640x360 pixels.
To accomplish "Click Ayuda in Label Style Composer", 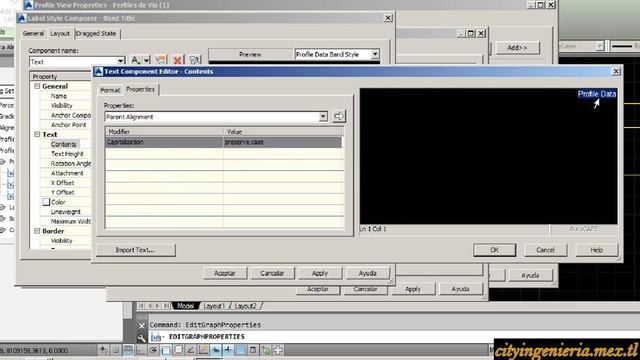I will coord(367,273).
